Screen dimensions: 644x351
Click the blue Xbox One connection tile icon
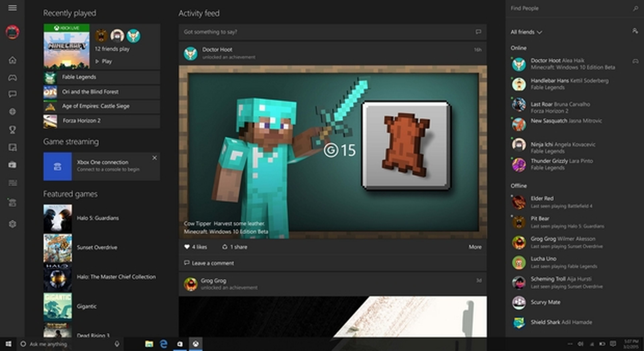[x=58, y=167]
